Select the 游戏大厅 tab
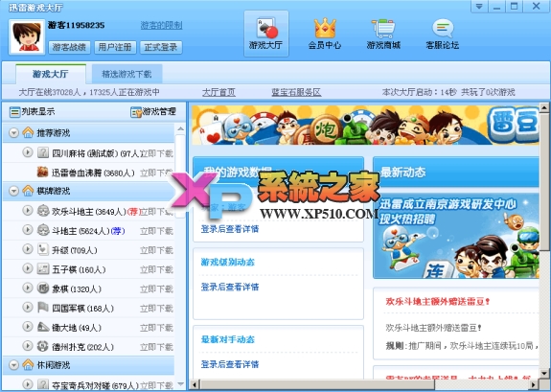Image resolution: width=551 pixels, height=392 pixels. click(51, 74)
